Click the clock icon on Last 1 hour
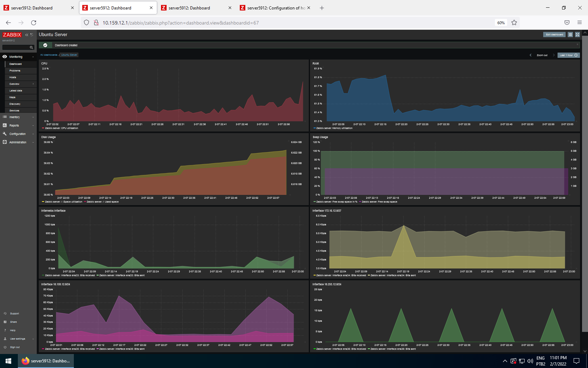Image resolution: width=588 pixels, height=368 pixels. (x=576, y=55)
